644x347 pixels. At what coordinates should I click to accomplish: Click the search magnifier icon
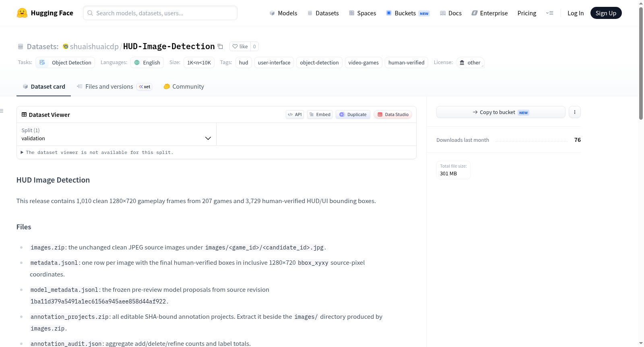tap(90, 13)
